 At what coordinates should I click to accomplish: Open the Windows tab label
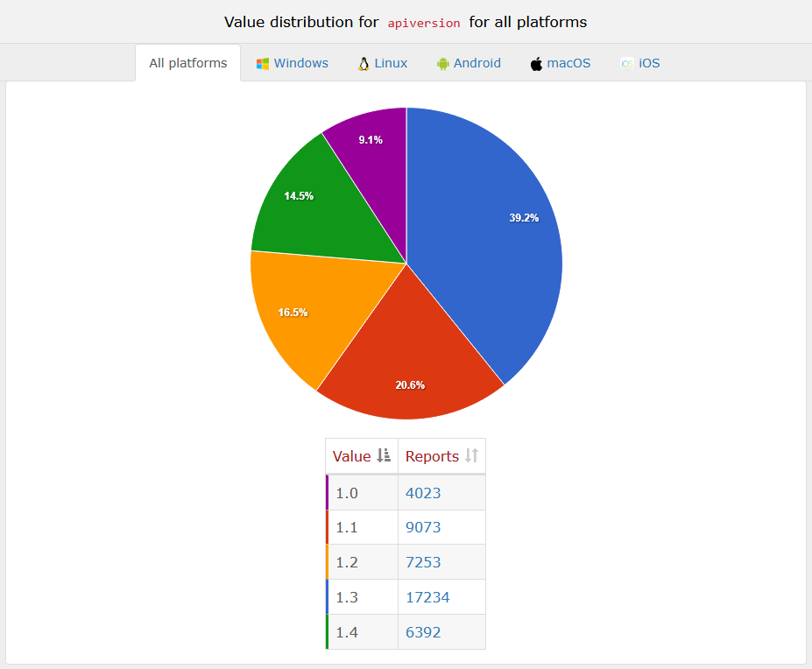coord(300,63)
